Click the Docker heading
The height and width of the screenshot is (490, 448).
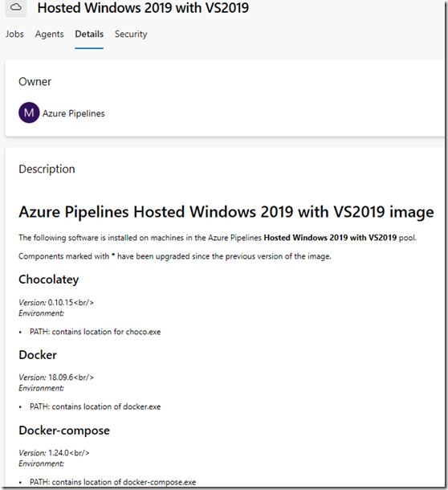(38, 355)
